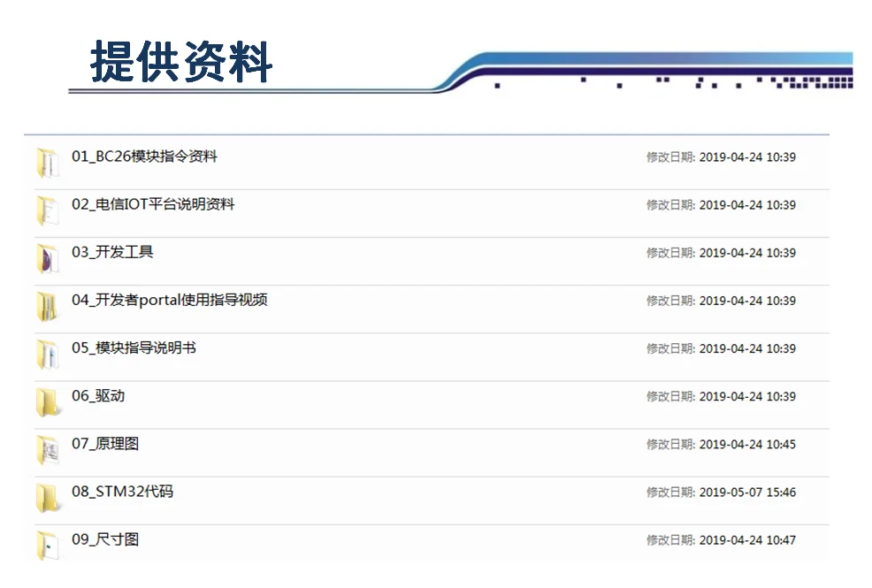Click the 提供资料 slide title

[181, 62]
